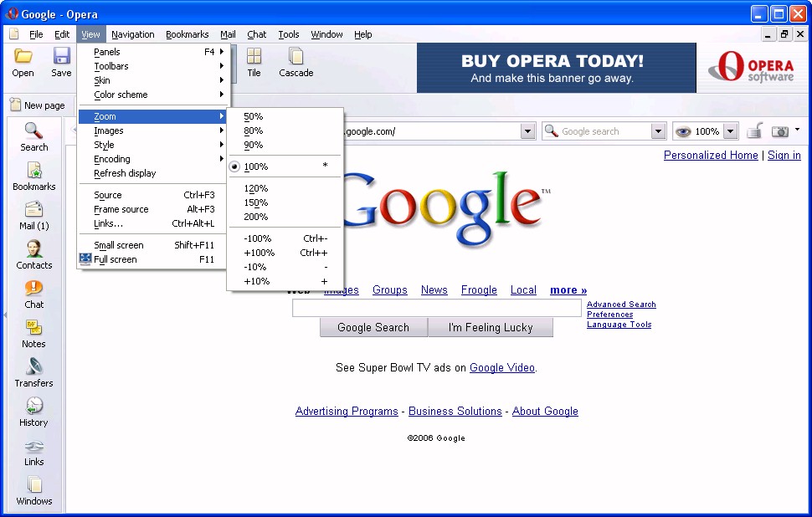Choose 90% zoom level

tap(285, 145)
